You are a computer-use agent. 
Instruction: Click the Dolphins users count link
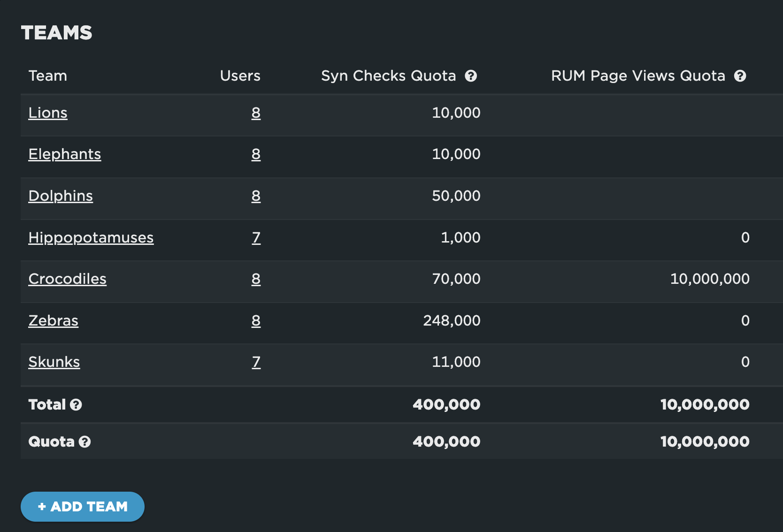(256, 196)
